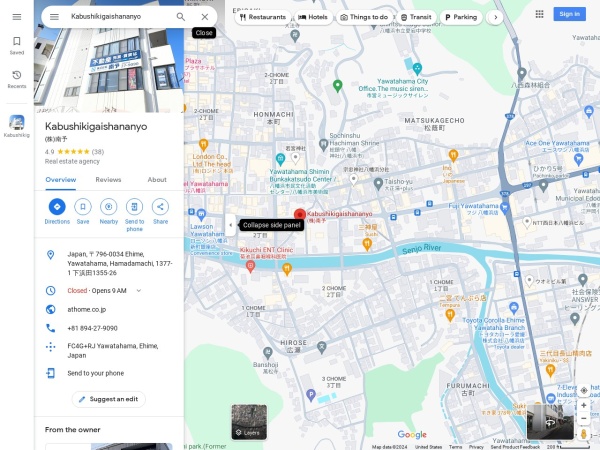Image resolution: width=600 pixels, height=450 pixels.
Task: Share this place
Action: point(160,211)
